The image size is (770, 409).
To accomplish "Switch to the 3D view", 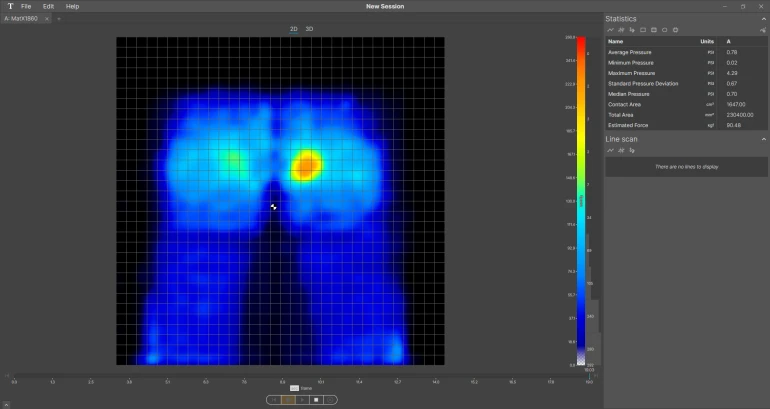I will click(x=309, y=29).
